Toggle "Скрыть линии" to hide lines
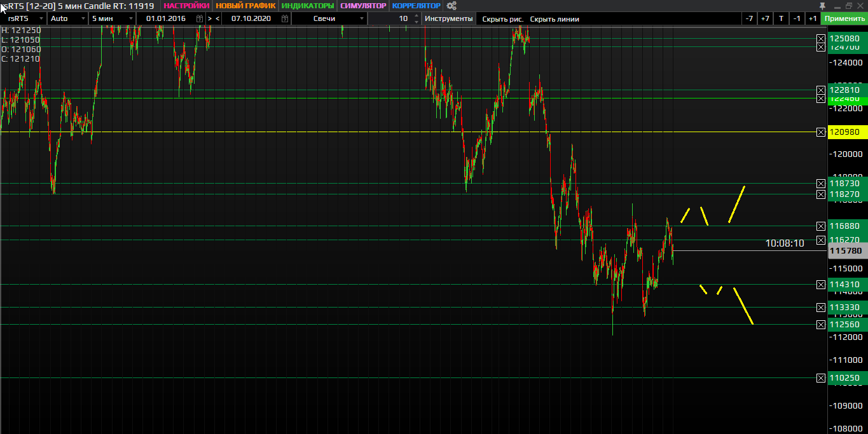This screenshot has width=868, height=434. click(x=555, y=18)
